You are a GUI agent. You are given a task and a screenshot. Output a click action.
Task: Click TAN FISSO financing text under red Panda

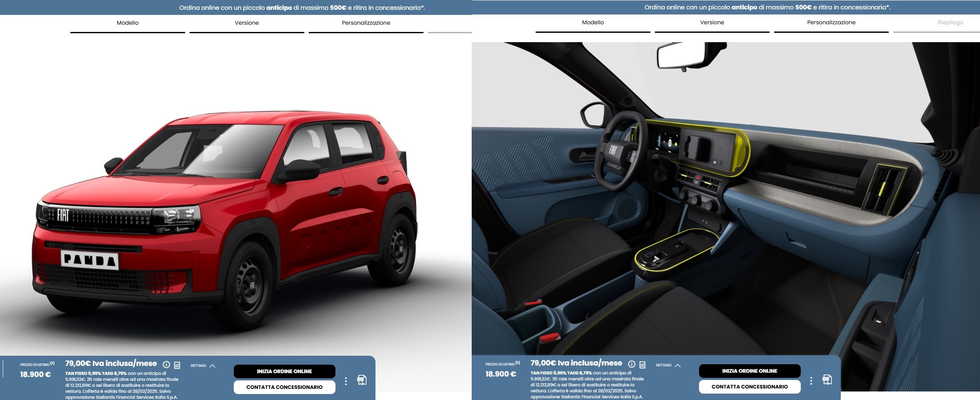[x=122, y=385]
